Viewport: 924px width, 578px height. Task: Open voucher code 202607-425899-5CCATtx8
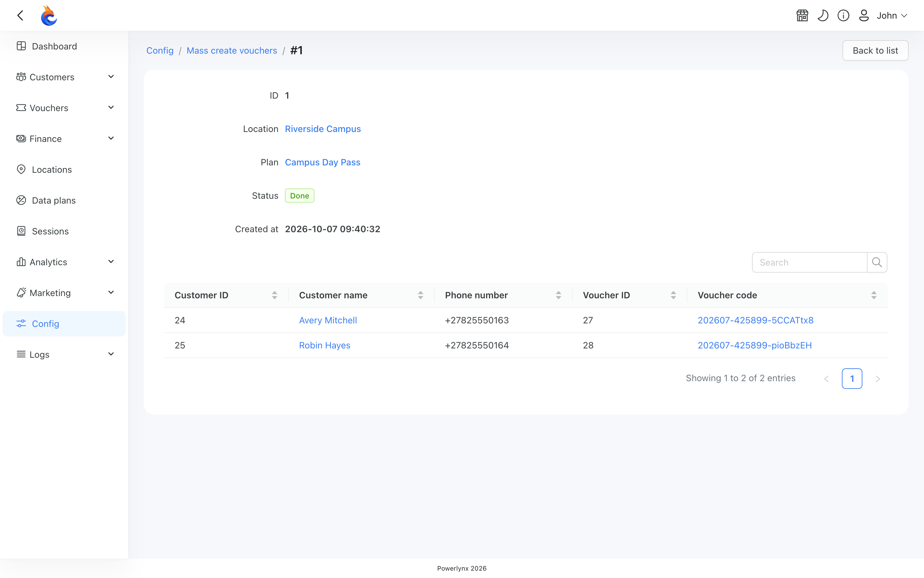click(756, 320)
